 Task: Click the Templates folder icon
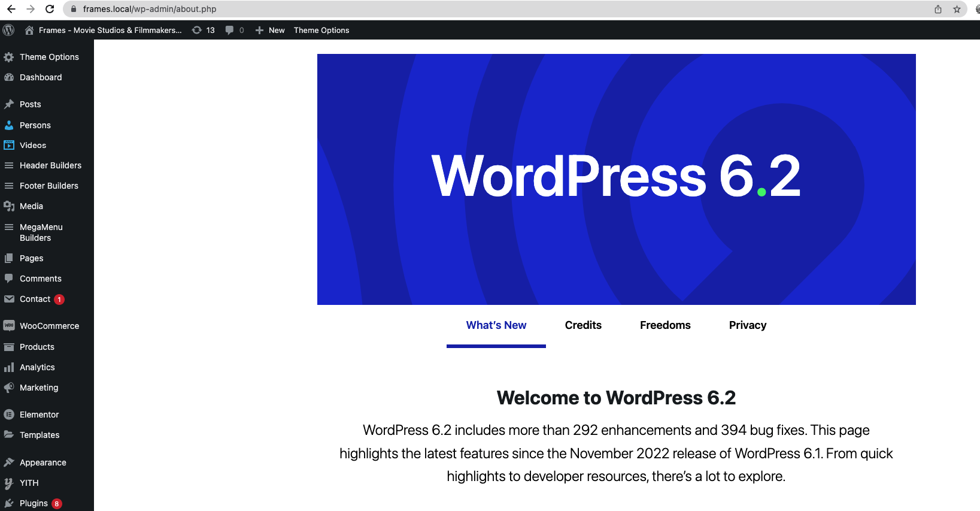tap(9, 435)
